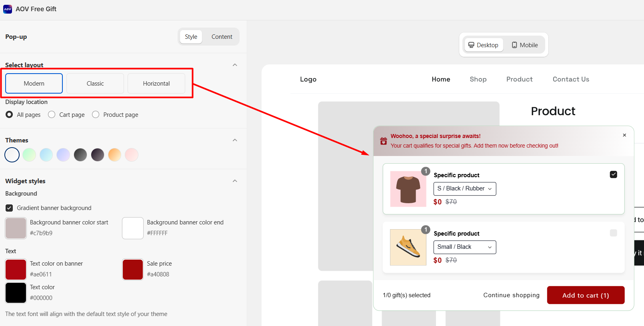
Task: Open the S / Black / Rubber variant dropdown
Action: coord(464,189)
